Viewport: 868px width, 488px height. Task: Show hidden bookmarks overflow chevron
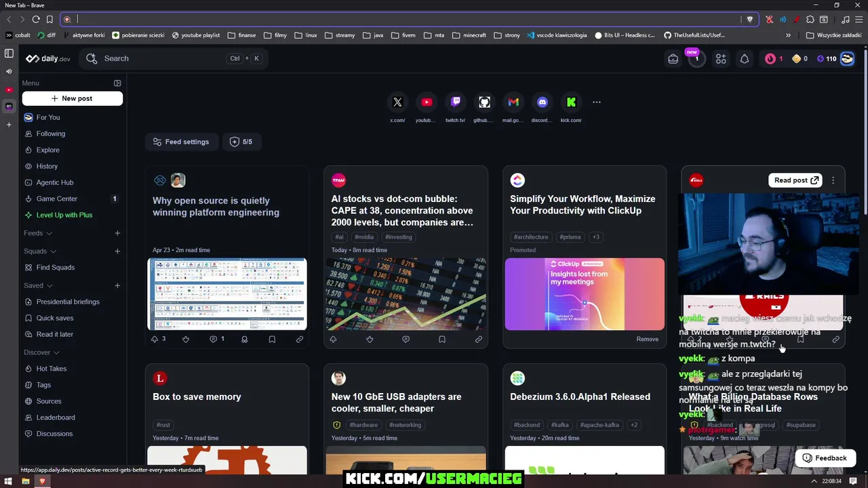pos(788,35)
